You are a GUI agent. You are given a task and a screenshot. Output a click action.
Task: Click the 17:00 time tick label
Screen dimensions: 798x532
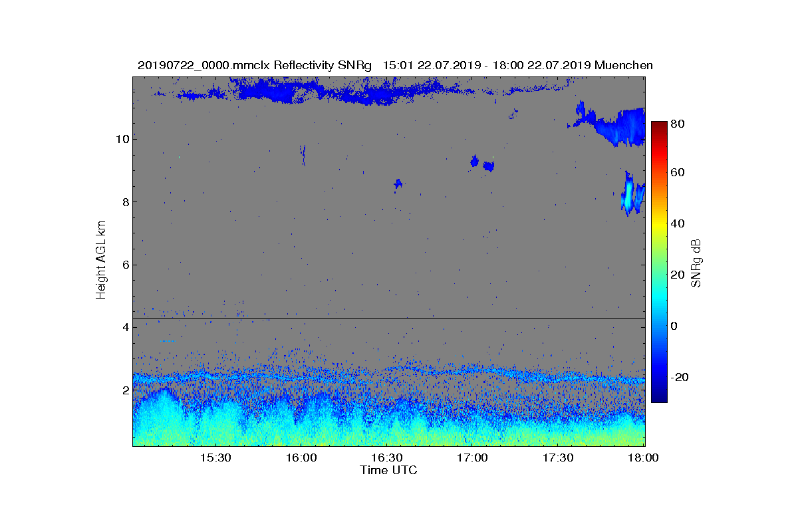[x=472, y=458]
